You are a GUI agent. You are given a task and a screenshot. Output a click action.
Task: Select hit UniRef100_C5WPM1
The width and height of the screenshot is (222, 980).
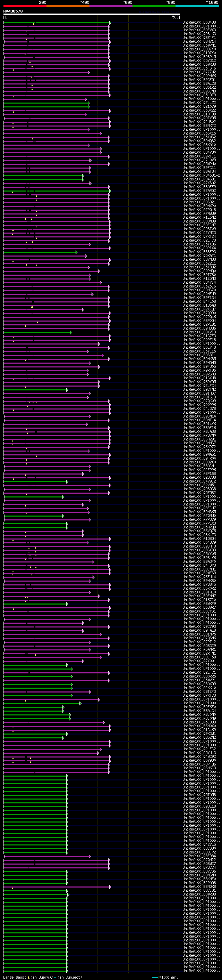tap(199, 45)
